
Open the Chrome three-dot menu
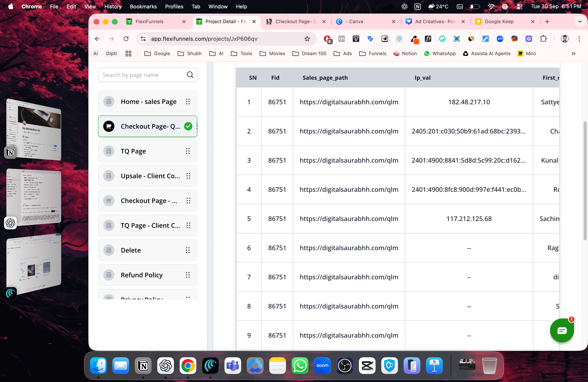pyautogui.click(x=579, y=39)
